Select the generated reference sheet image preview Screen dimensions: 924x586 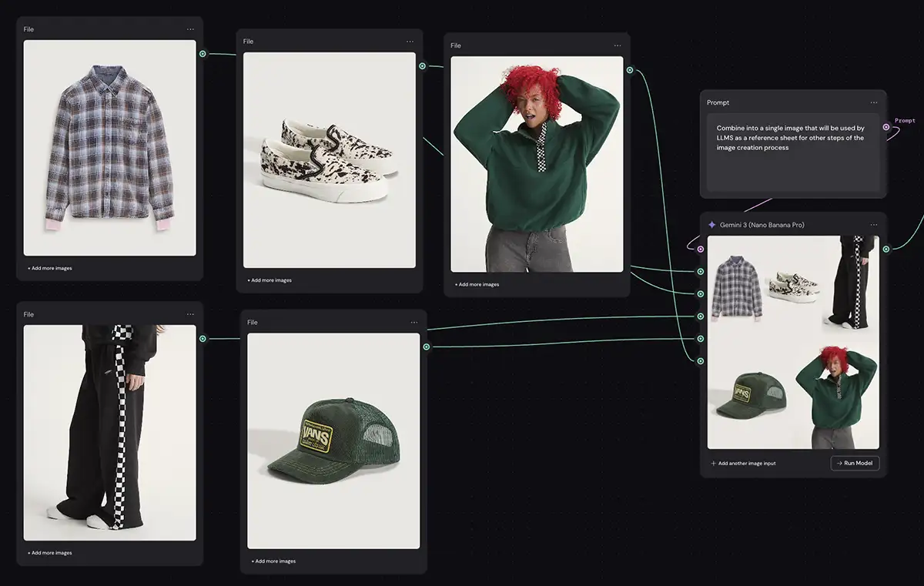[793, 342]
